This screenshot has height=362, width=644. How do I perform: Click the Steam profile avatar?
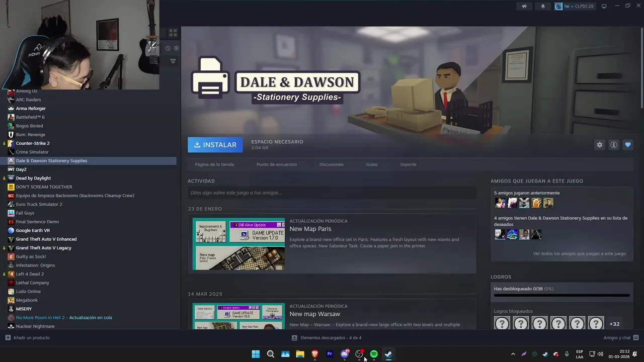coord(558,6)
